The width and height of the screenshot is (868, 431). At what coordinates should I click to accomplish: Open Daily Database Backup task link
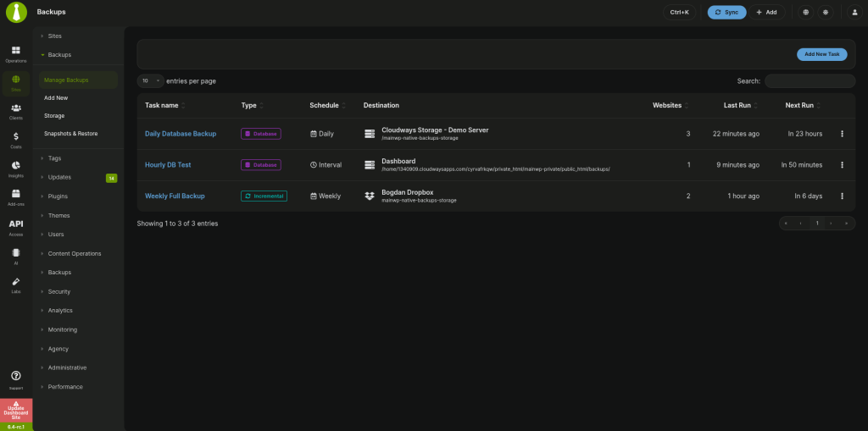click(x=181, y=134)
